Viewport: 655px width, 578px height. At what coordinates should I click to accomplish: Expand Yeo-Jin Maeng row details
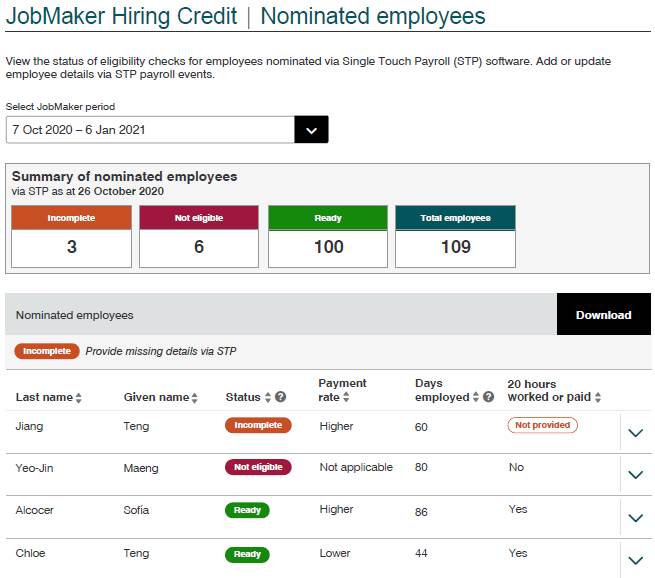pos(635,475)
